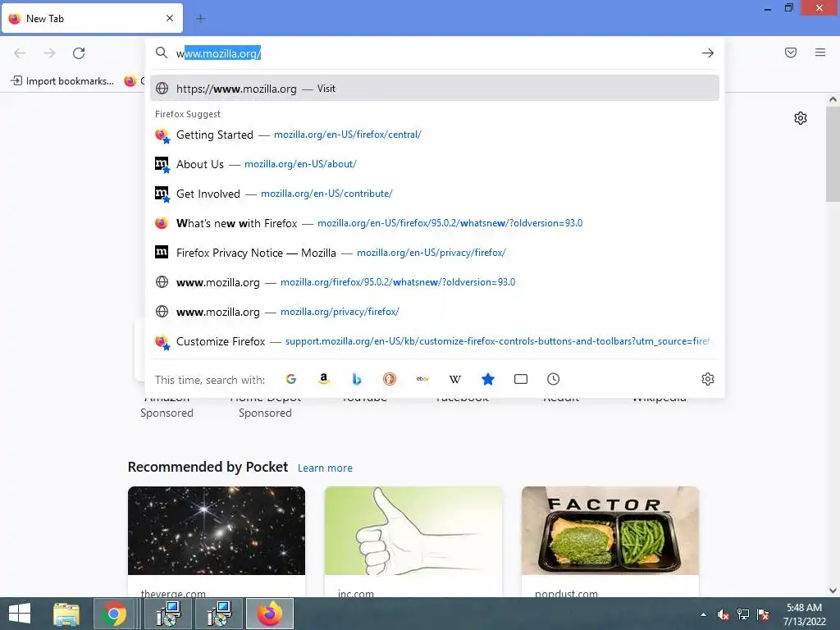Open Google Chrome from taskbar
Image resolution: width=840 pixels, height=630 pixels.
113,614
